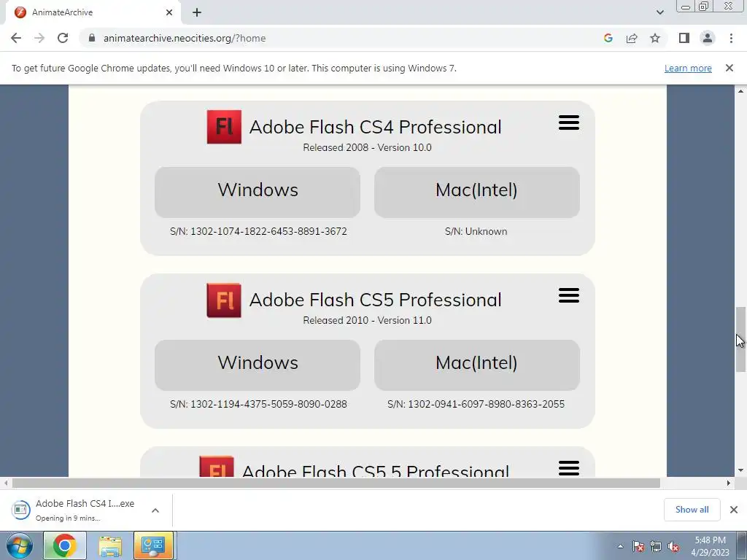Click the Action Center flag icon

(x=638, y=546)
